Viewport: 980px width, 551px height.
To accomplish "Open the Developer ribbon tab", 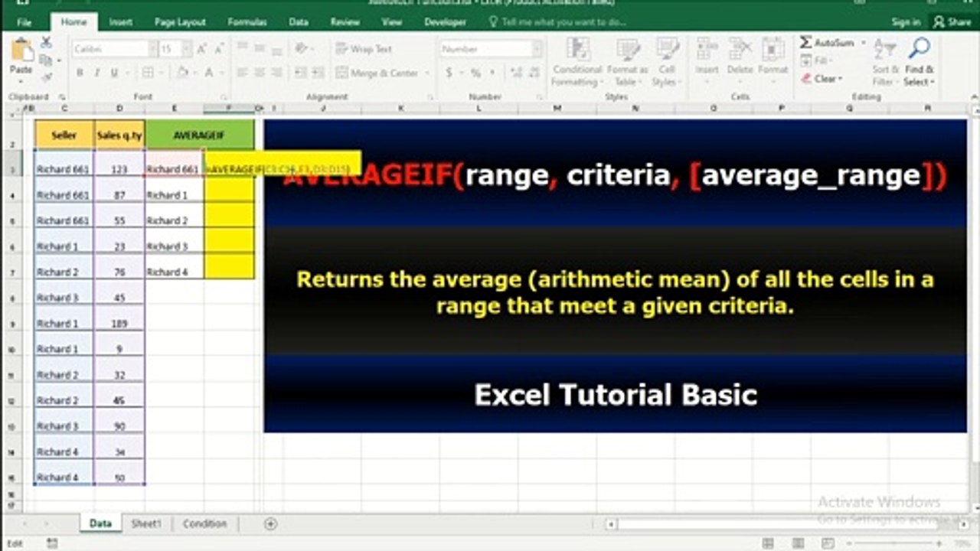I will click(445, 22).
